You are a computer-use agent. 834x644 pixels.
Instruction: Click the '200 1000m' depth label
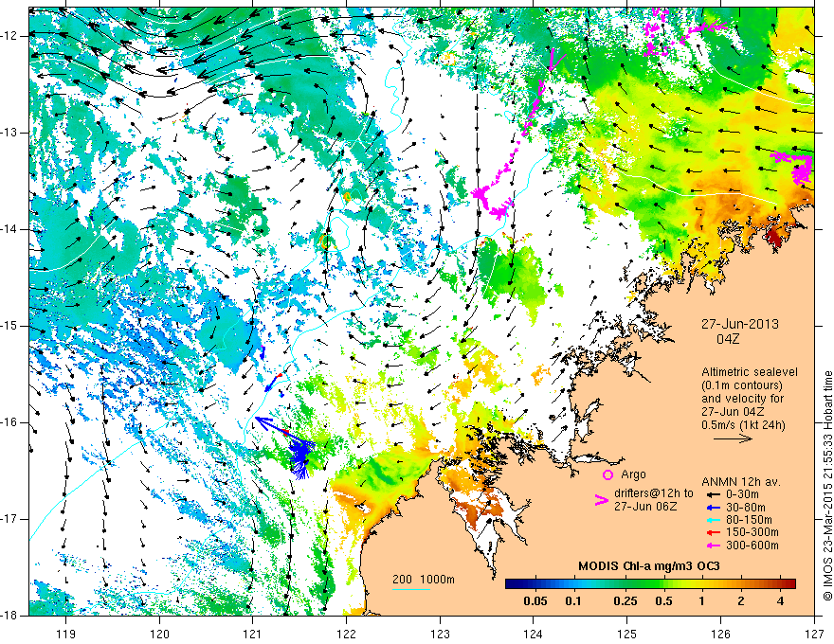[x=424, y=580]
